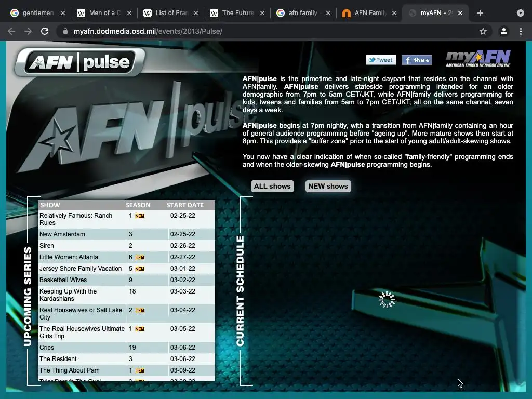532x399 pixels.
Task: Select 'Real Housewives of Salt Lake City' row
Action: [x=127, y=313]
